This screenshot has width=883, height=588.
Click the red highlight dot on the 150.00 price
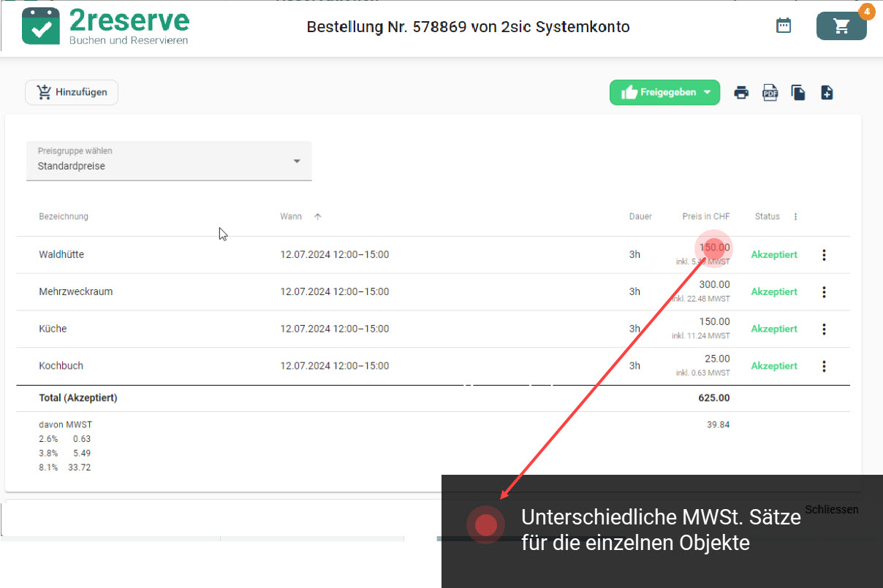[x=713, y=248]
